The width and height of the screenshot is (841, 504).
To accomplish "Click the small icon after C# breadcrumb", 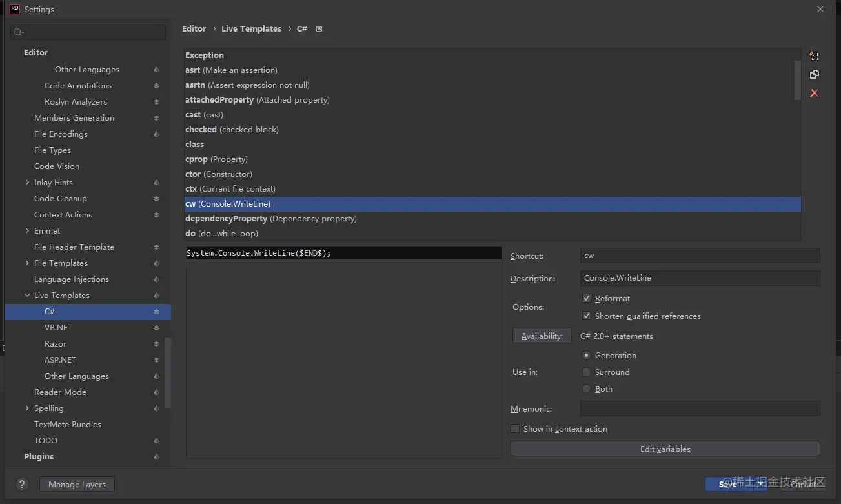I will [319, 29].
